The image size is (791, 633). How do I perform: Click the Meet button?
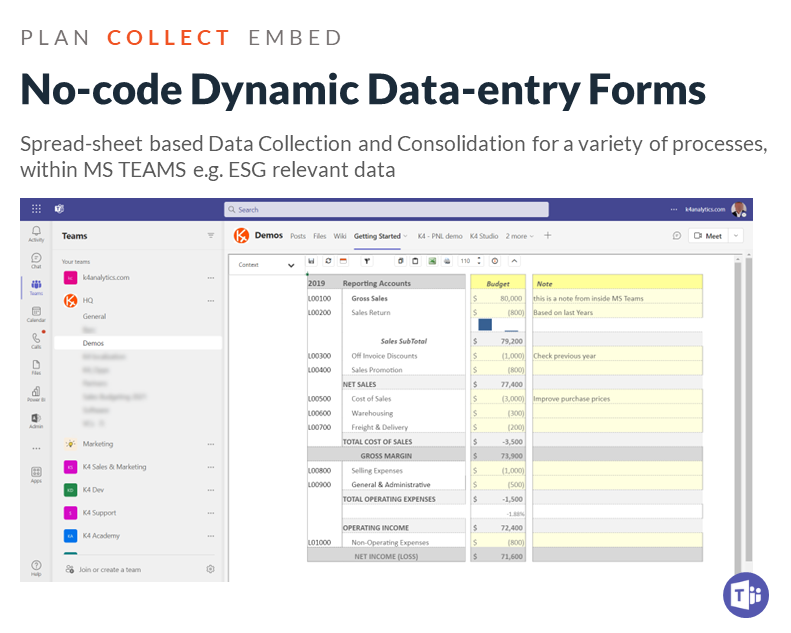point(709,236)
